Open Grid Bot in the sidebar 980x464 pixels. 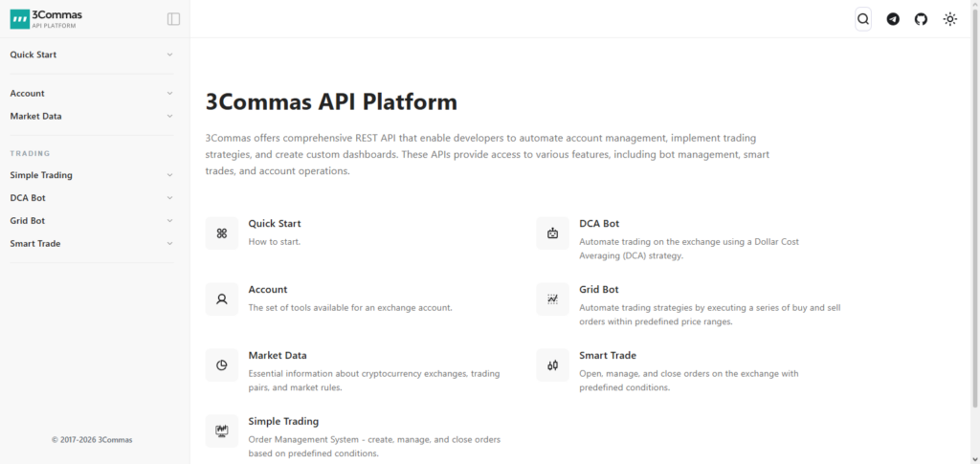(28, 221)
